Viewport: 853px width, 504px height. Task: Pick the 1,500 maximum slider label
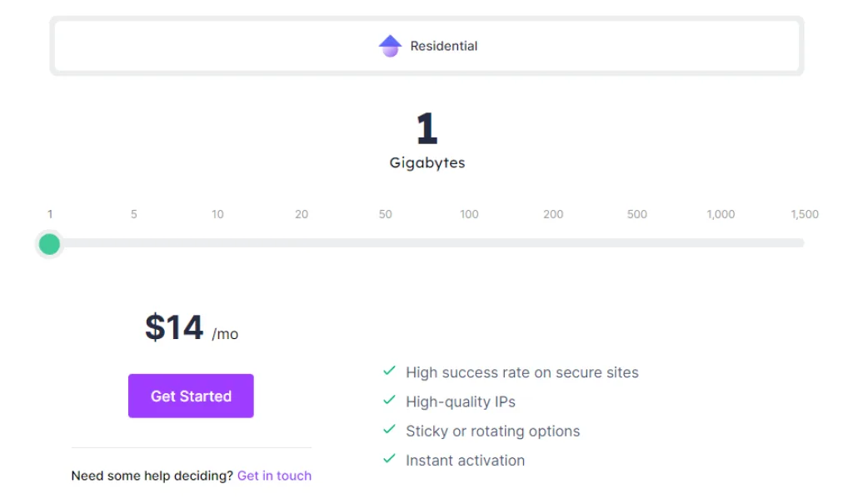pyautogui.click(x=805, y=214)
